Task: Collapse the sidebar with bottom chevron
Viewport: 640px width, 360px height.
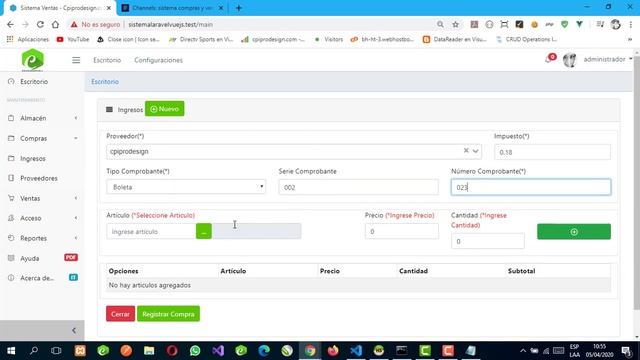Action: (73, 331)
